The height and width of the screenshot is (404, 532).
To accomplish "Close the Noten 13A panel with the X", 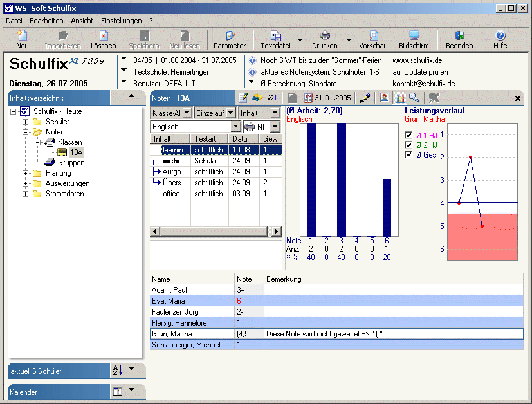I will tap(518, 98).
